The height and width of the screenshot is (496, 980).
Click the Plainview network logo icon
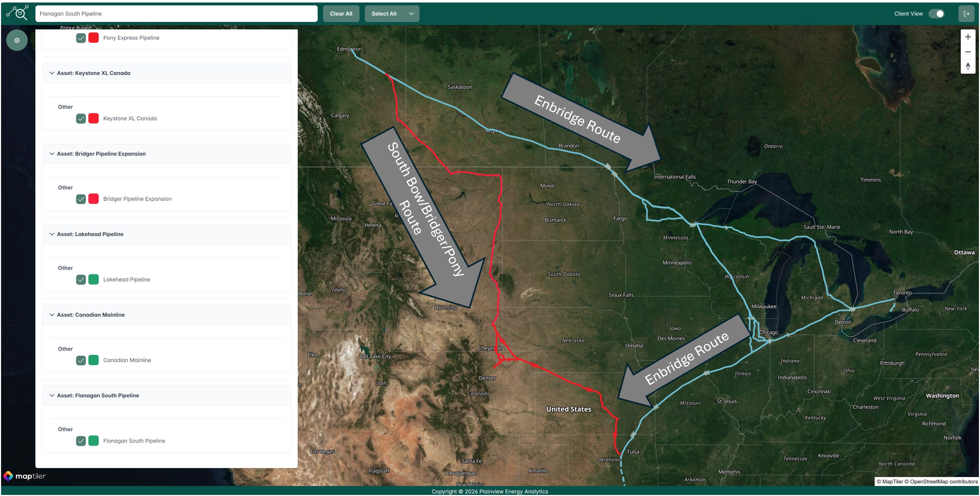(18, 13)
